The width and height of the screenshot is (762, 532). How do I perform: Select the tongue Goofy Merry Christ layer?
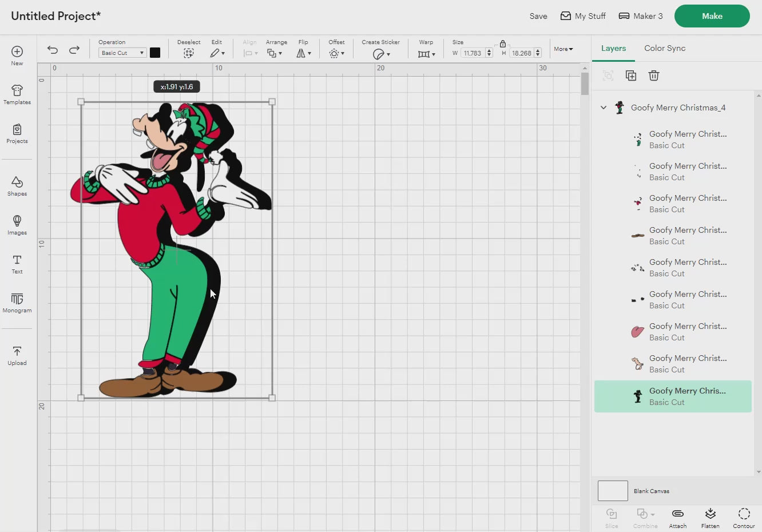pyautogui.click(x=673, y=332)
